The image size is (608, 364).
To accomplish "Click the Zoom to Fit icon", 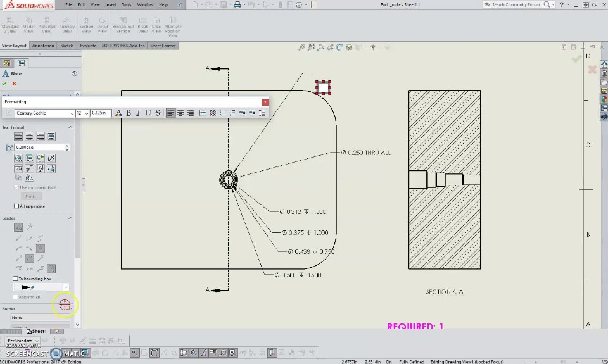I will tap(301, 47).
